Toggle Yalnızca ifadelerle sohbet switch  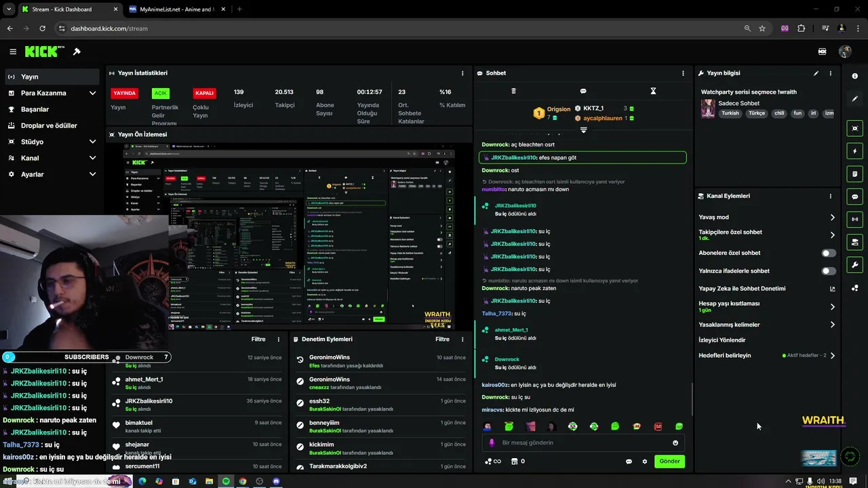[829, 271]
